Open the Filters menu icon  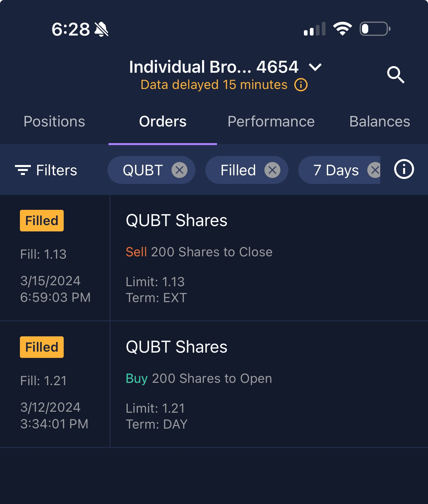23,170
